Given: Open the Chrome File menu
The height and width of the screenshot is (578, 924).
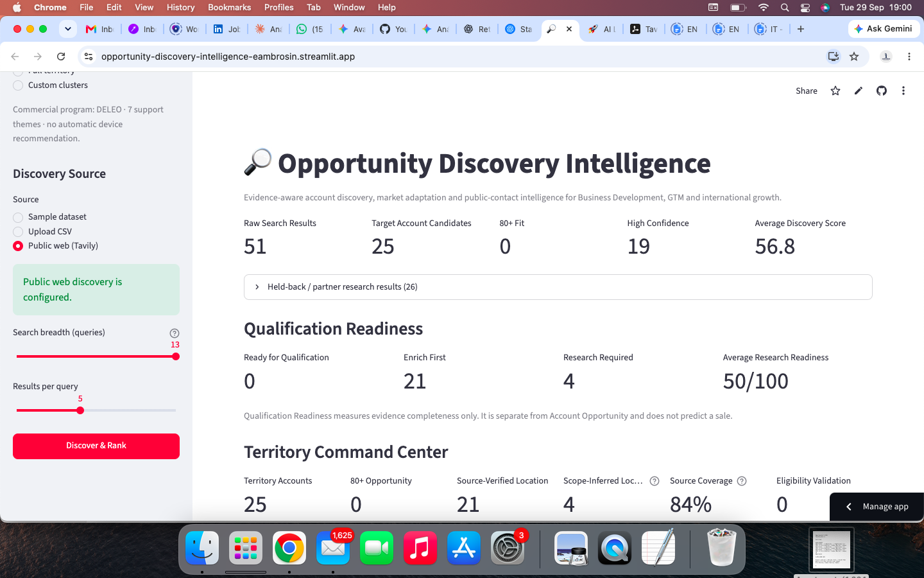Looking at the screenshot, I should (86, 7).
